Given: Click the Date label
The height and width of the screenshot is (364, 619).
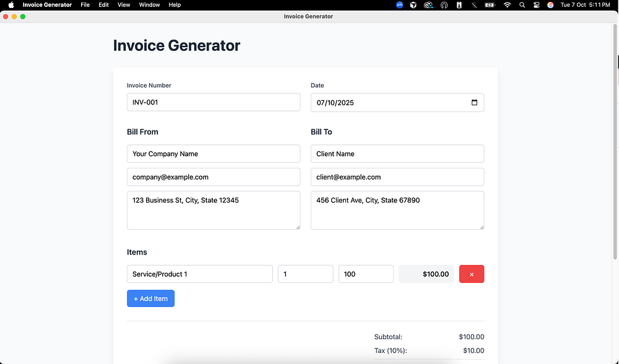Looking at the screenshot, I should point(318,85).
